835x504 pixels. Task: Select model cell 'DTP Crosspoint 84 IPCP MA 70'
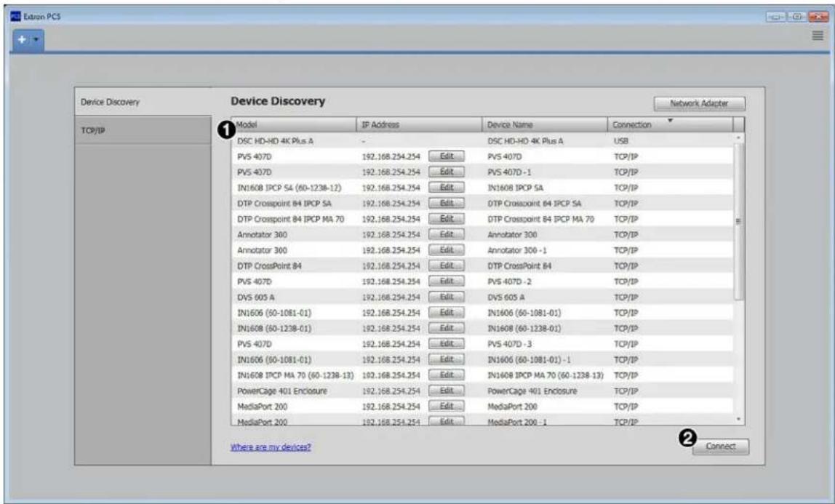[291, 219]
